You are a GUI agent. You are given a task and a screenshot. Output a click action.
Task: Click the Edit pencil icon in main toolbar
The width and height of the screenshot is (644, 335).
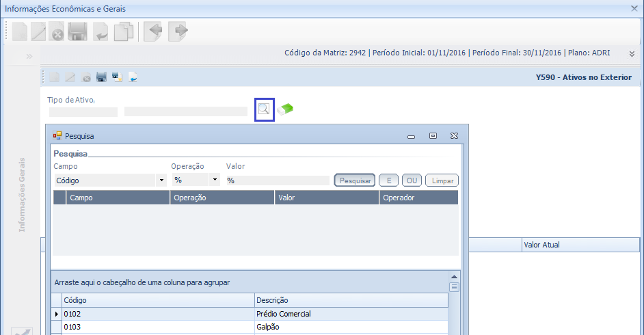coord(38,31)
